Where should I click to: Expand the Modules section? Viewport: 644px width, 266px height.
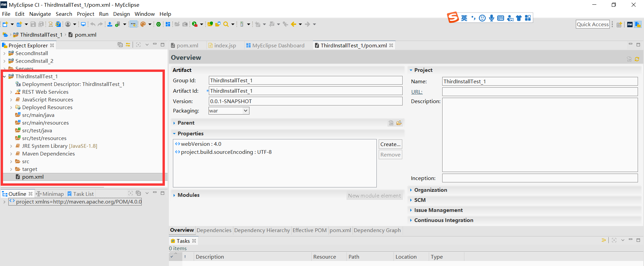(x=174, y=195)
